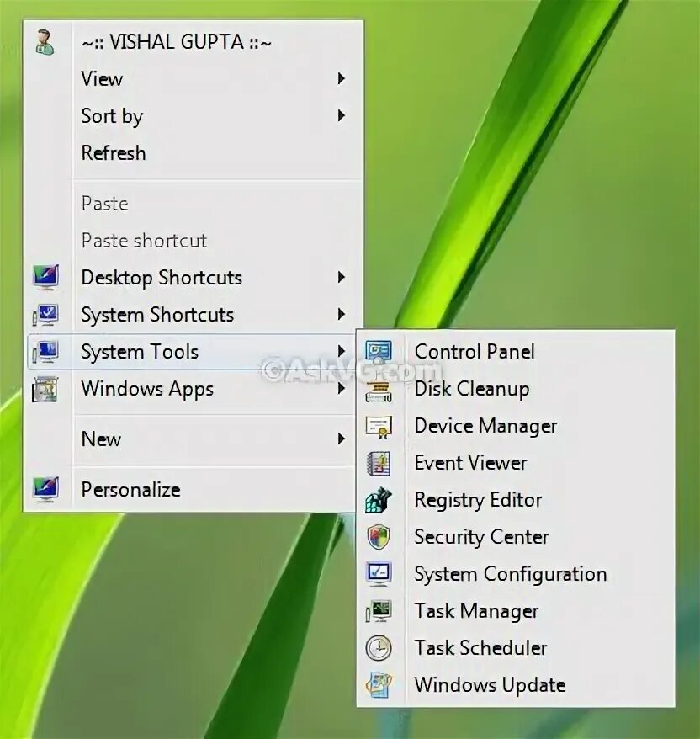Screen dimensions: 700x739
Task: Open Windows Update label in submenu
Action: pyautogui.click(x=490, y=685)
